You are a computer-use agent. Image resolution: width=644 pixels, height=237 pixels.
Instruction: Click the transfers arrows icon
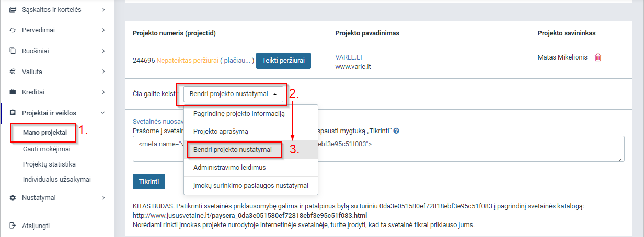click(13, 30)
